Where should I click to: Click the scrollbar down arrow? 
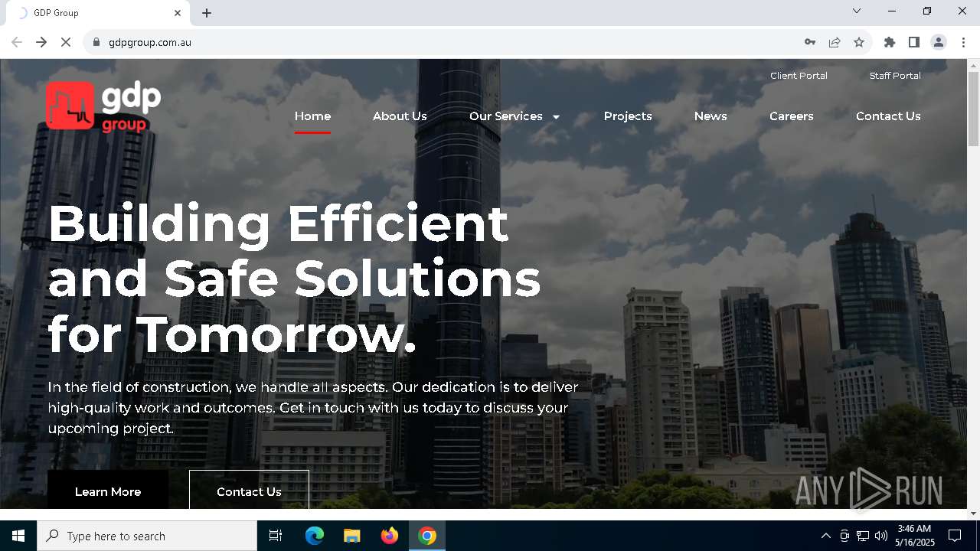tap(973, 513)
